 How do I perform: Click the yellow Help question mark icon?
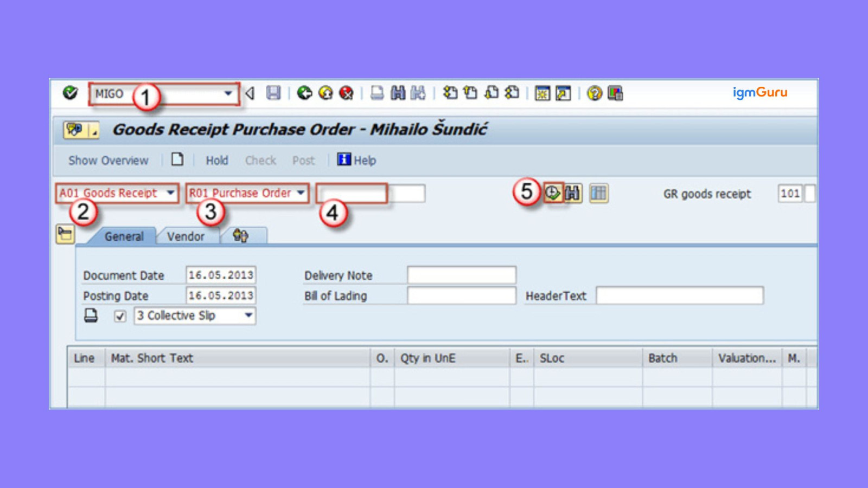point(595,93)
